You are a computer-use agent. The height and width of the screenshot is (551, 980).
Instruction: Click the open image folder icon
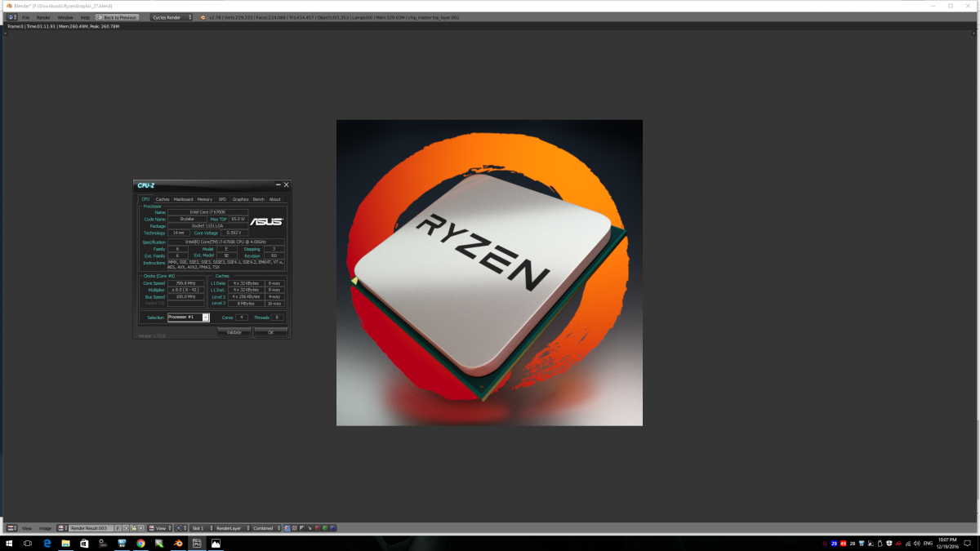click(x=133, y=528)
